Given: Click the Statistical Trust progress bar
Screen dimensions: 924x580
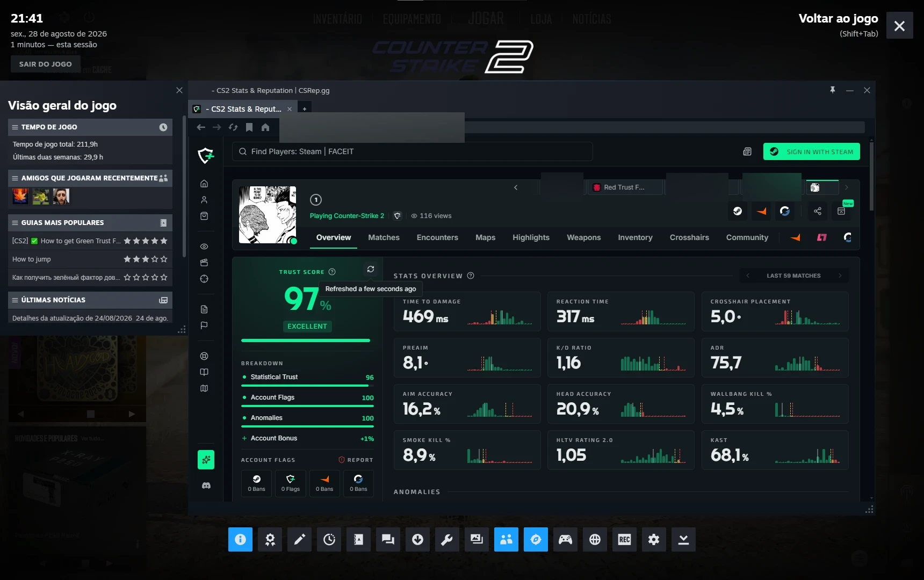Looking at the screenshot, I should 307,386.
